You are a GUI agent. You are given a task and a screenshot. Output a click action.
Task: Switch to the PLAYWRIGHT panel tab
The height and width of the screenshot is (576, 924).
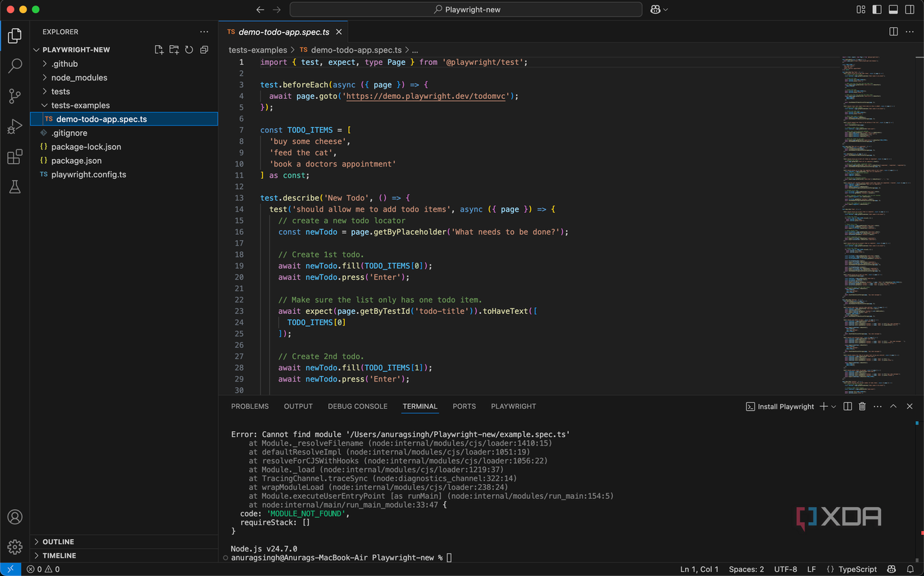pos(513,406)
